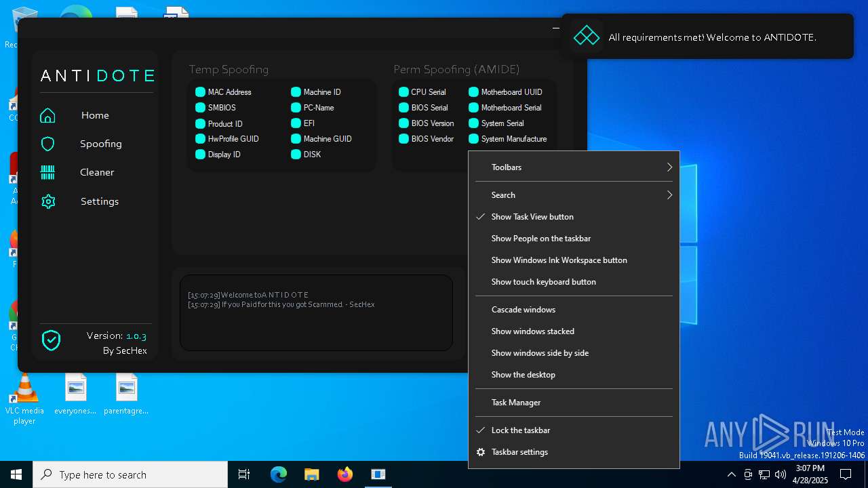Click the Welcome log line in console
The width and height of the screenshot is (868, 488).
(248, 295)
